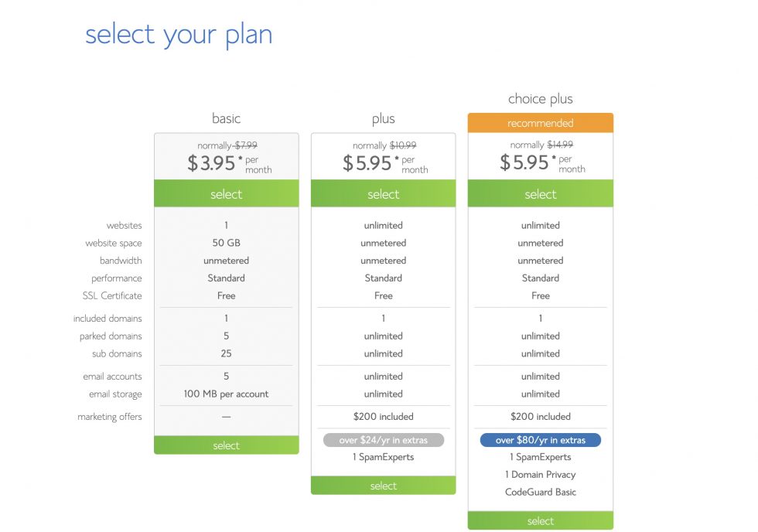758x532 pixels.
Task: Click the plus plan $5.95 price
Action: [367, 163]
